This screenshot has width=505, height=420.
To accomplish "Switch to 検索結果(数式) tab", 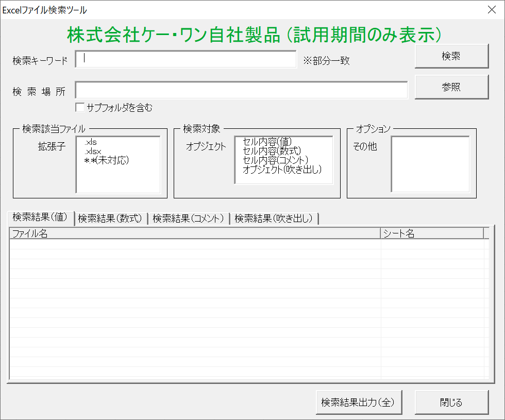I will pyautogui.click(x=110, y=219).
